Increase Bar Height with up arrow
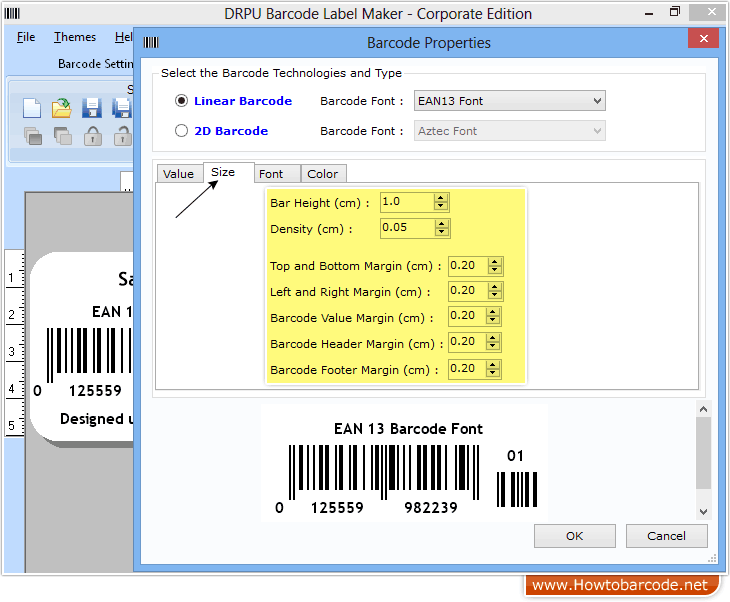Image resolution: width=730 pixels, height=602 pixels. coord(440,198)
